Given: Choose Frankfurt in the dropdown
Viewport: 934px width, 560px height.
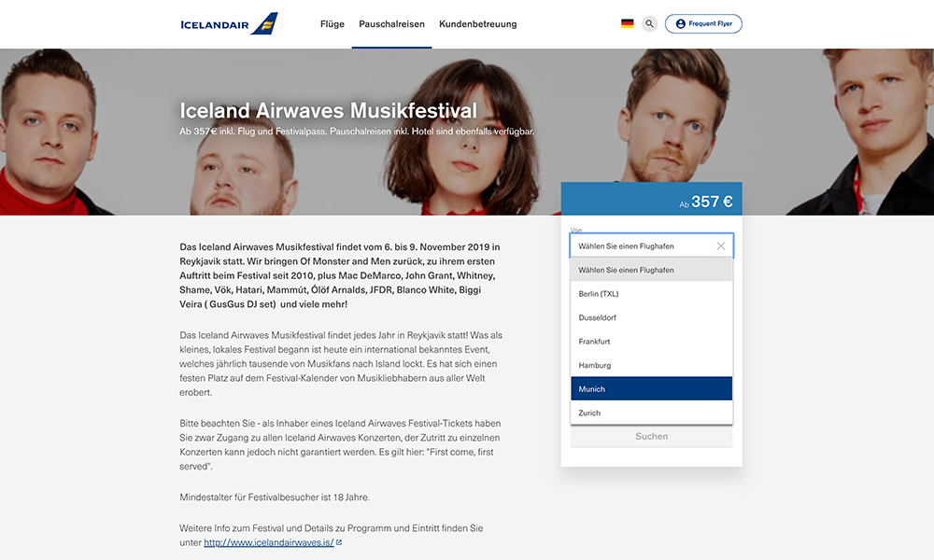Looking at the screenshot, I should (x=652, y=341).
